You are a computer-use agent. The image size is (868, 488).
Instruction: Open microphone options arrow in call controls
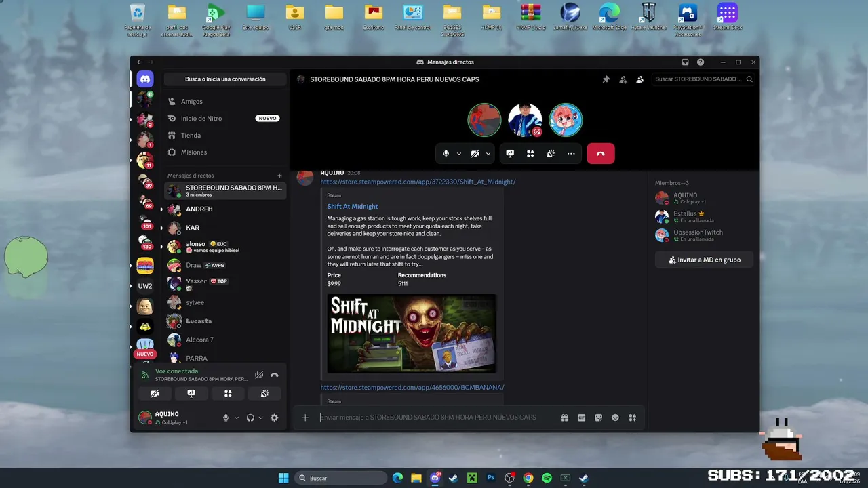(x=459, y=154)
